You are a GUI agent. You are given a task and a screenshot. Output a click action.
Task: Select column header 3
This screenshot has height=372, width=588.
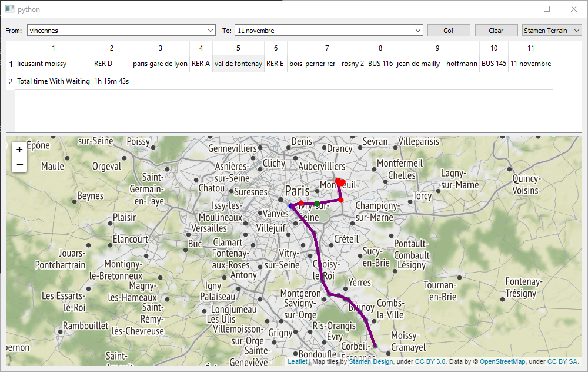click(160, 48)
